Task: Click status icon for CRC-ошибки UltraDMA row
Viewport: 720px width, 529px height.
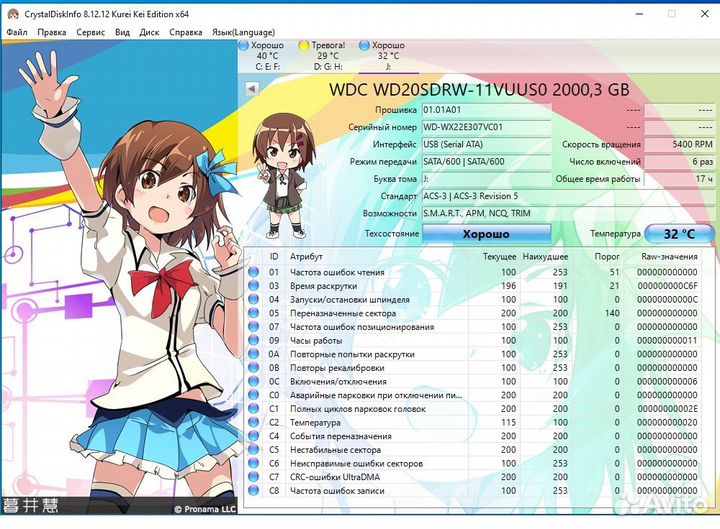Action: (253, 477)
